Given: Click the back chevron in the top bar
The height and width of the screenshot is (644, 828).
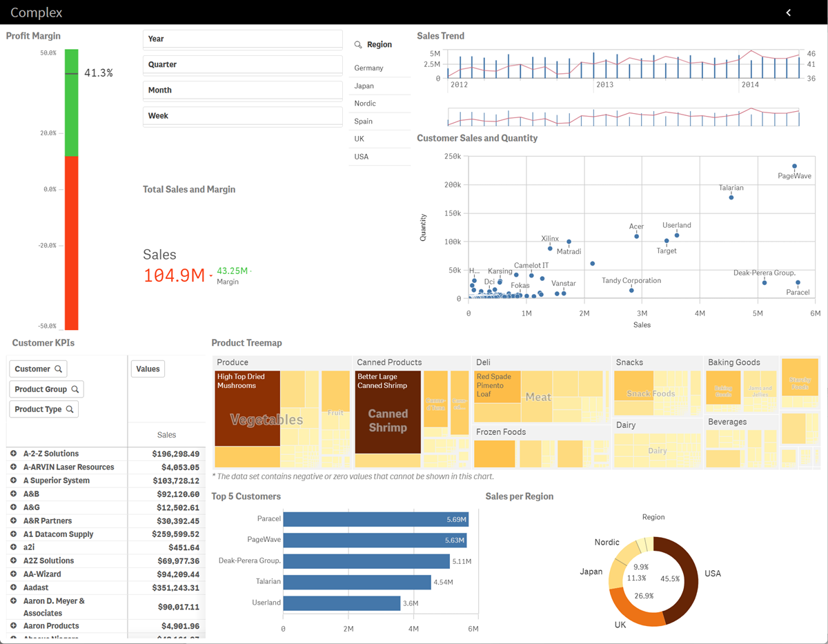Looking at the screenshot, I should tap(789, 12).
